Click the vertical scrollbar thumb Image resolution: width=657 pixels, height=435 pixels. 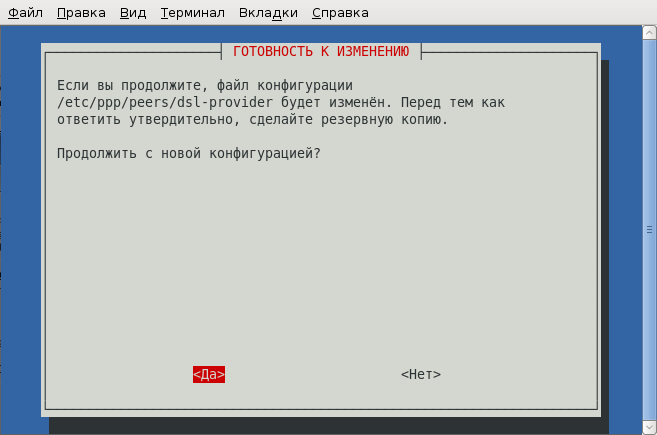pos(649,230)
